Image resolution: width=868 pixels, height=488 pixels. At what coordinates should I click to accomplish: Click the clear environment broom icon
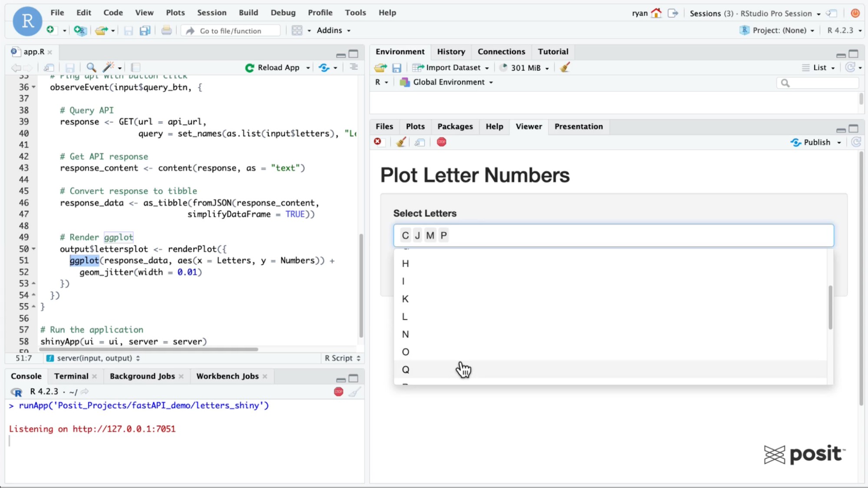(x=564, y=68)
